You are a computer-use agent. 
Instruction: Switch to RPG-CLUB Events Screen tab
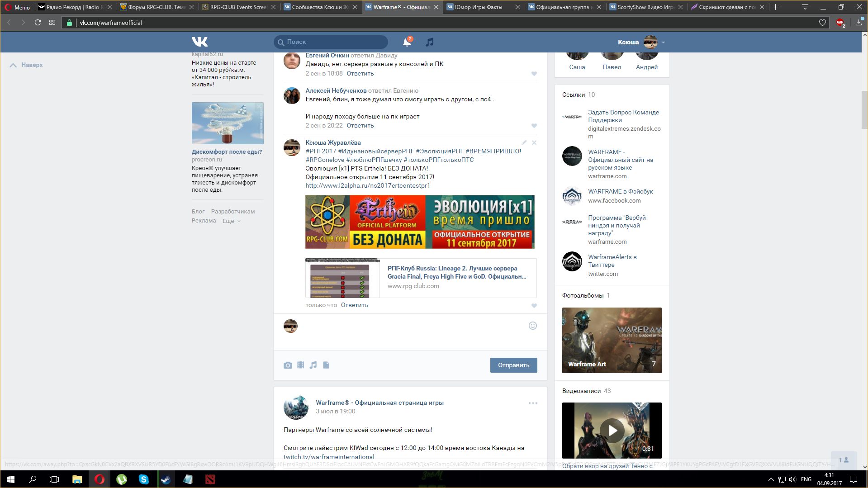point(239,7)
